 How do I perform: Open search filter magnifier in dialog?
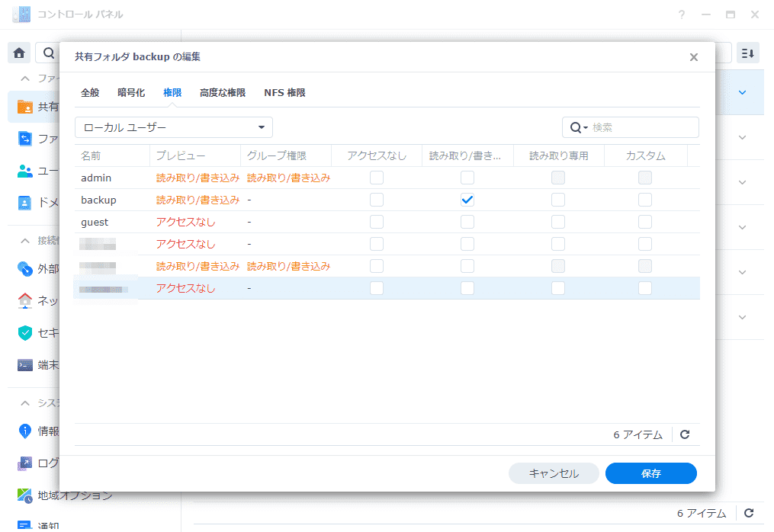pyautogui.click(x=579, y=128)
